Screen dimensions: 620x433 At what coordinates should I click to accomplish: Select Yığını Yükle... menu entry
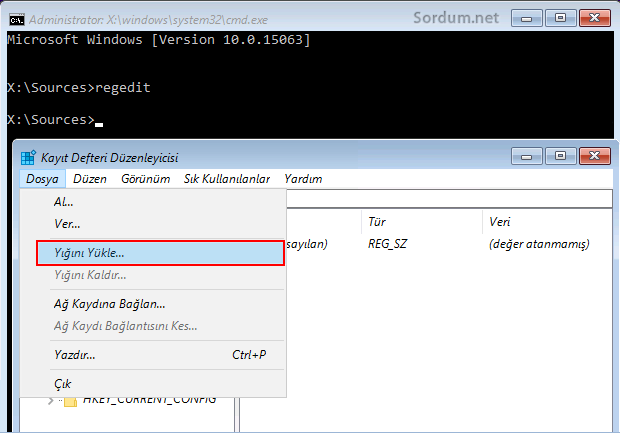pos(160,253)
